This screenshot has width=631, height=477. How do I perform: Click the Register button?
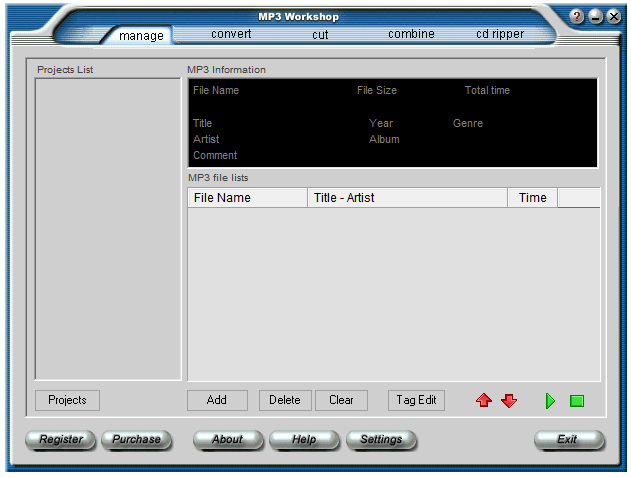click(61, 439)
